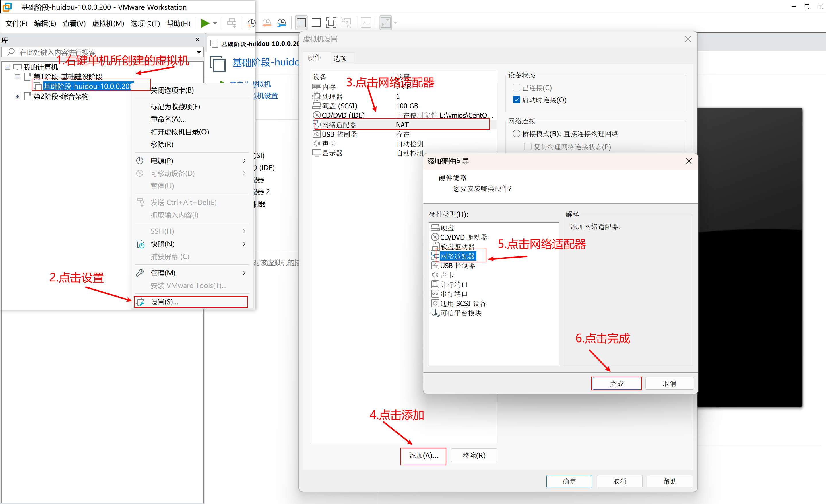Open the snapshot manager wrench icon
Viewport: 826px width, 504px height.
[x=282, y=23]
